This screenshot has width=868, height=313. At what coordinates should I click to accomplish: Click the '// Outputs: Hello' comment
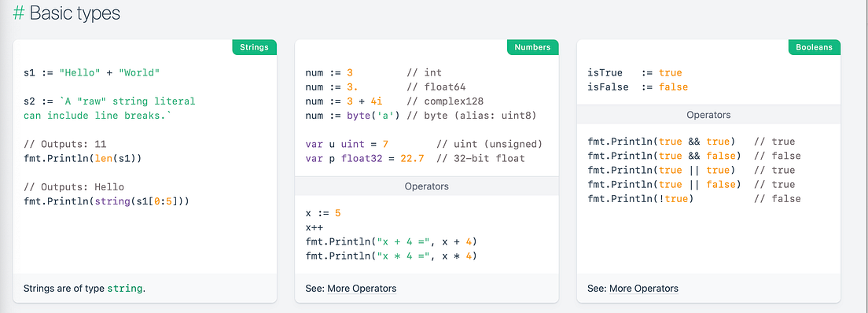tap(74, 186)
